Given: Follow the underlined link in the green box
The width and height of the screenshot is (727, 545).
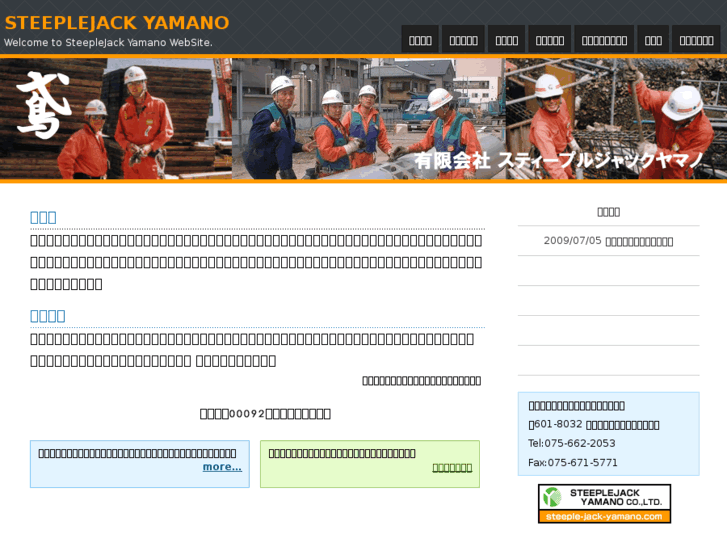Looking at the screenshot, I should (452, 468).
